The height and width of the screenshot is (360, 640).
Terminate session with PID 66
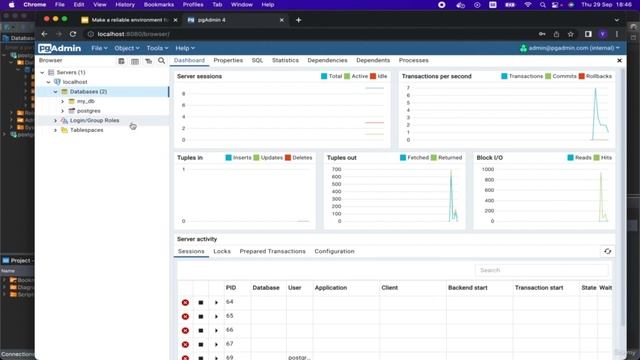click(185, 330)
